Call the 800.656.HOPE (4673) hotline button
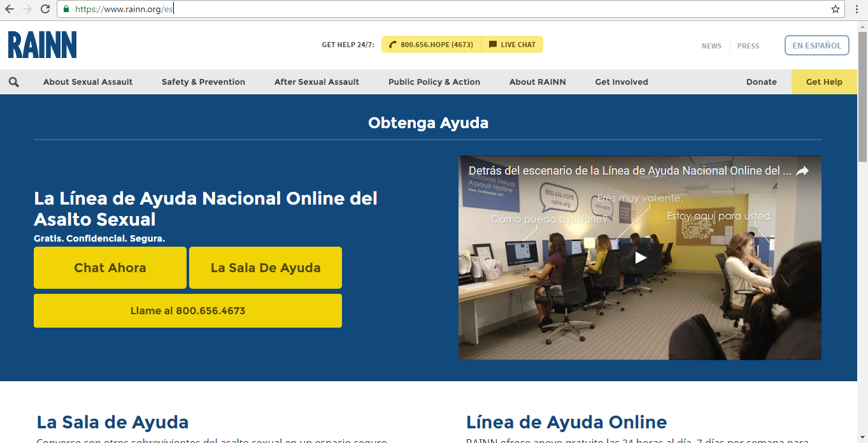 point(431,45)
